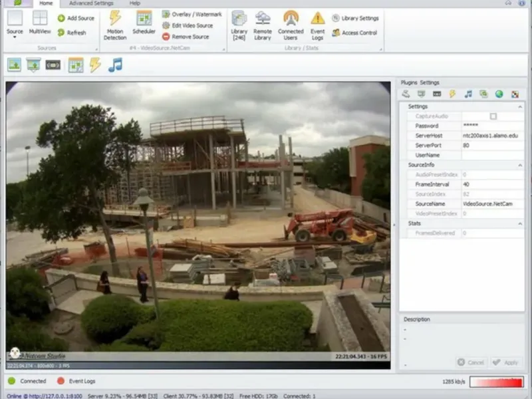This screenshot has width=532, height=399.
Task: Click the ServerHost input field
Action: click(491, 136)
